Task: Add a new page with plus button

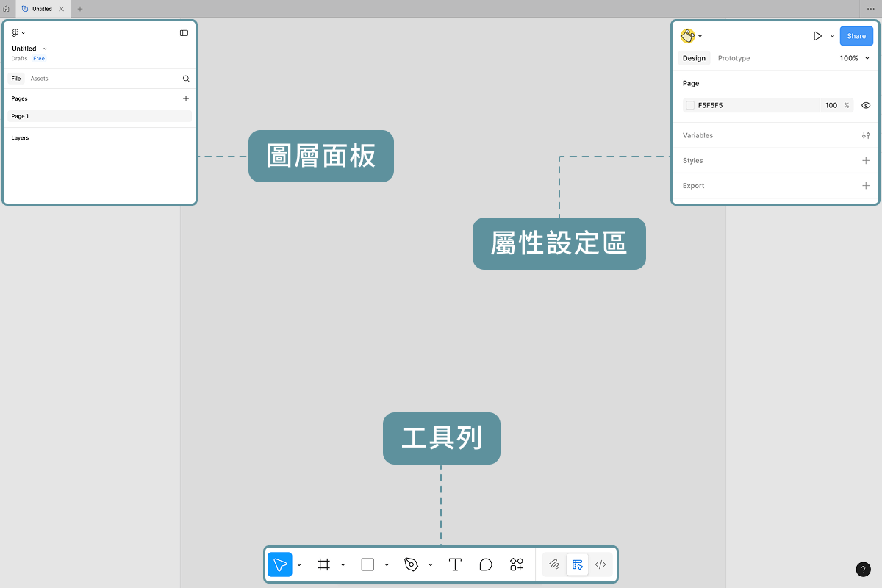Action: point(186,98)
